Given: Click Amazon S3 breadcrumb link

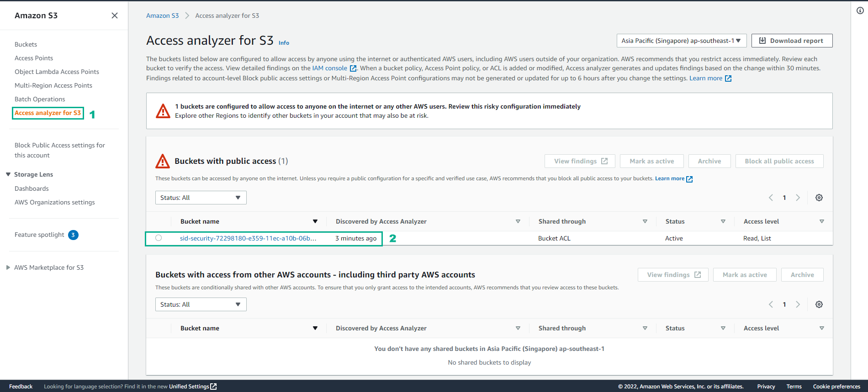Looking at the screenshot, I should click(162, 16).
